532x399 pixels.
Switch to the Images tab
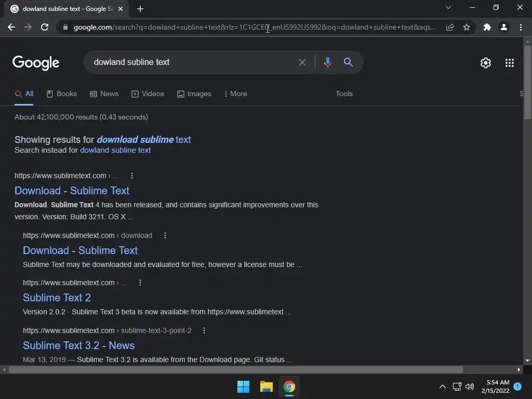194,94
